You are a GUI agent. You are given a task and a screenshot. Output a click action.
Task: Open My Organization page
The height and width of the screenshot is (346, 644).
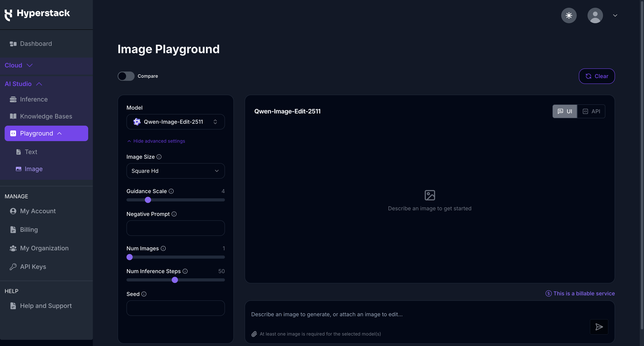pyautogui.click(x=39, y=248)
